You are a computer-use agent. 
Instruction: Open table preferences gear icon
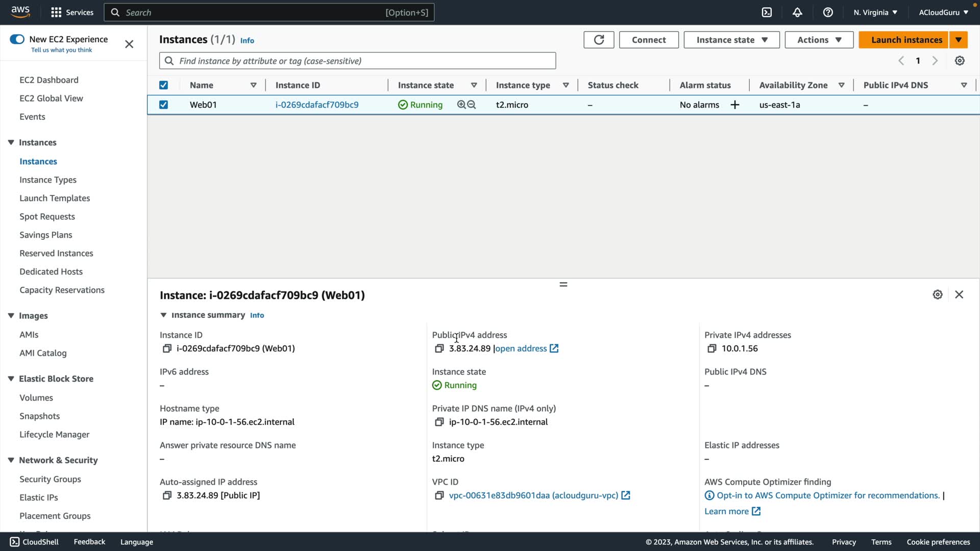click(x=960, y=61)
